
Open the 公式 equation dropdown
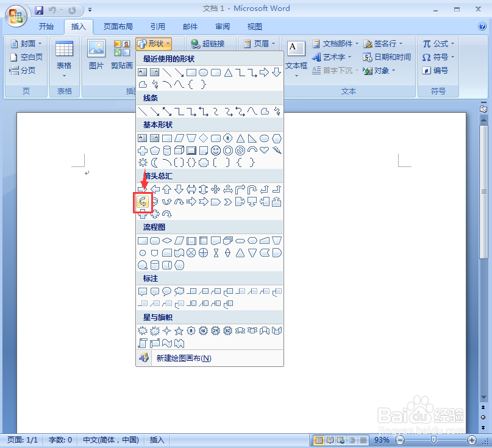pyautogui.click(x=438, y=44)
